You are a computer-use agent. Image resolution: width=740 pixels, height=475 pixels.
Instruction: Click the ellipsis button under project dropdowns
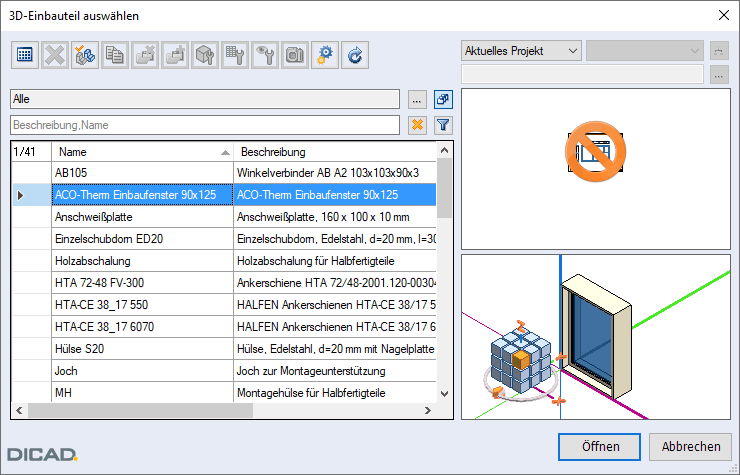point(719,75)
